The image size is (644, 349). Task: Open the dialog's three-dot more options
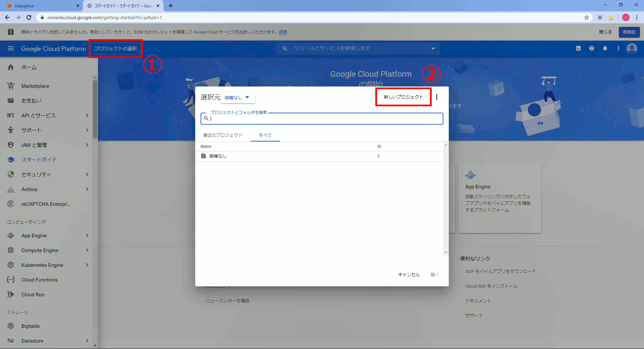tap(437, 97)
